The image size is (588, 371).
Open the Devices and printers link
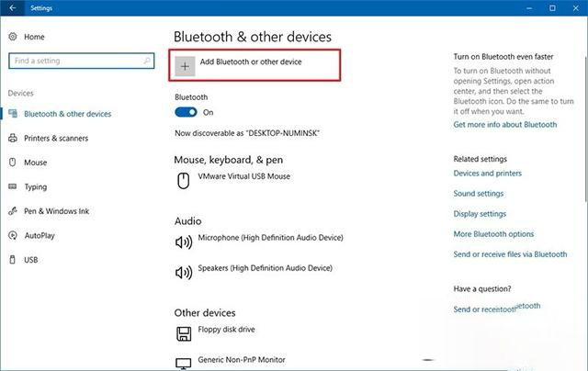pyautogui.click(x=487, y=173)
